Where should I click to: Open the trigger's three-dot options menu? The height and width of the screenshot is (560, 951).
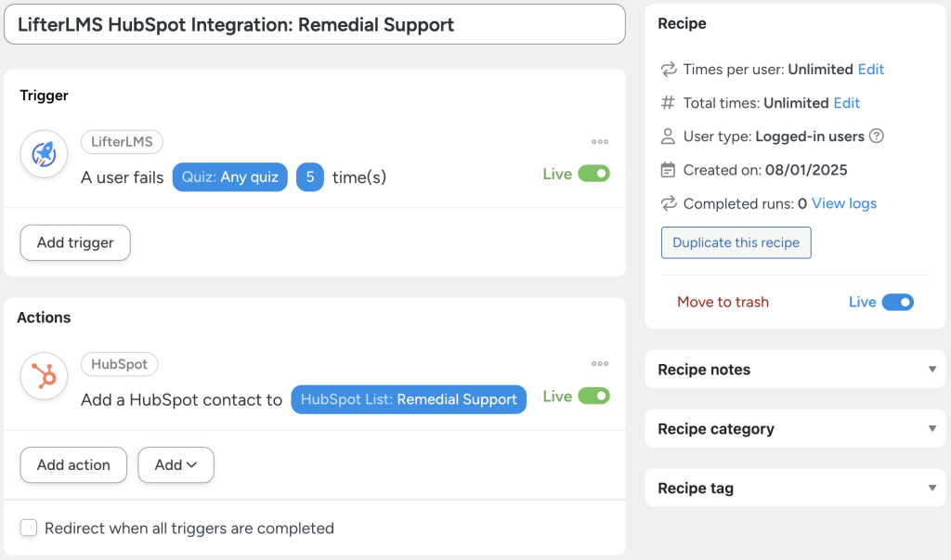[600, 141]
